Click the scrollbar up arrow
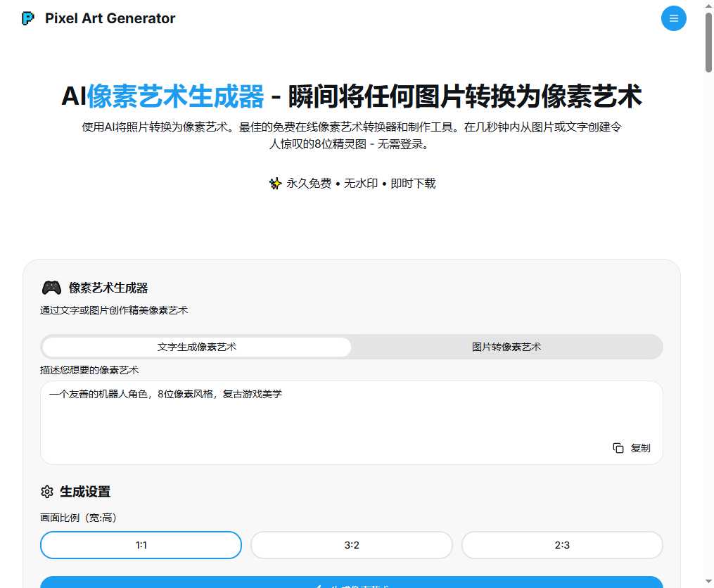The height and width of the screenshot is (588, 714). [708, 6]
